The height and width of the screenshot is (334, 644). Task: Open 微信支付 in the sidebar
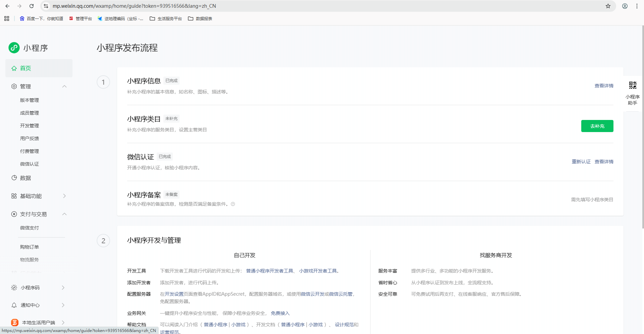point(30,228)
